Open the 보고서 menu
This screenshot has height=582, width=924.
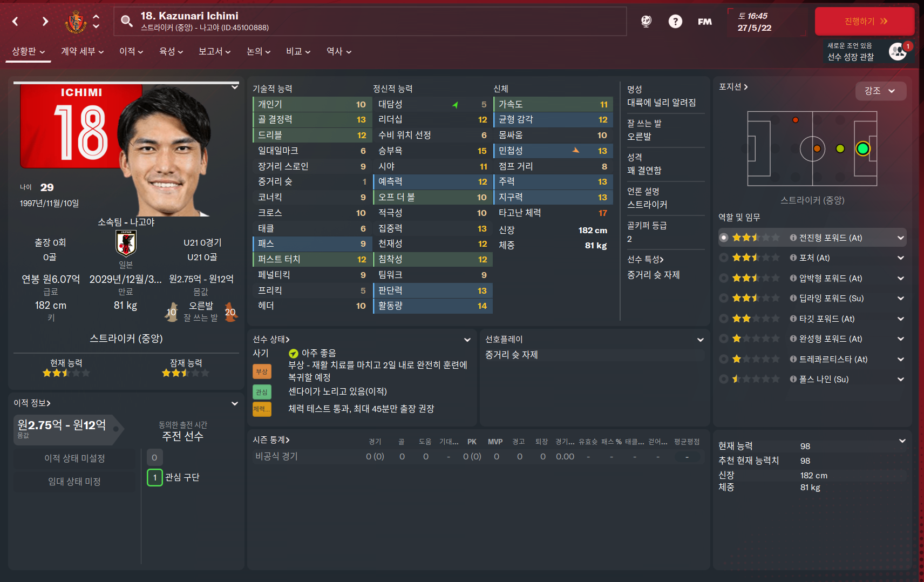(x=214, y=51)
